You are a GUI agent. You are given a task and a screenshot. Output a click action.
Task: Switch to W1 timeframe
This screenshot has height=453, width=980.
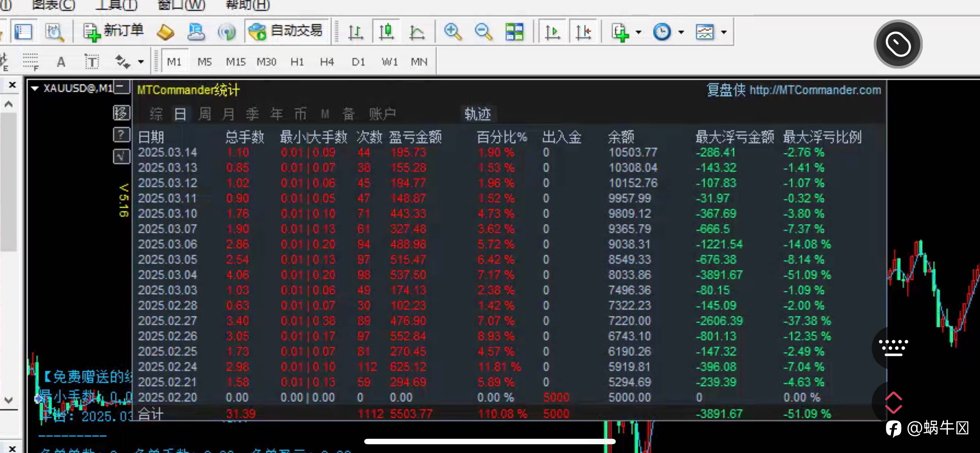pos(390,62)
